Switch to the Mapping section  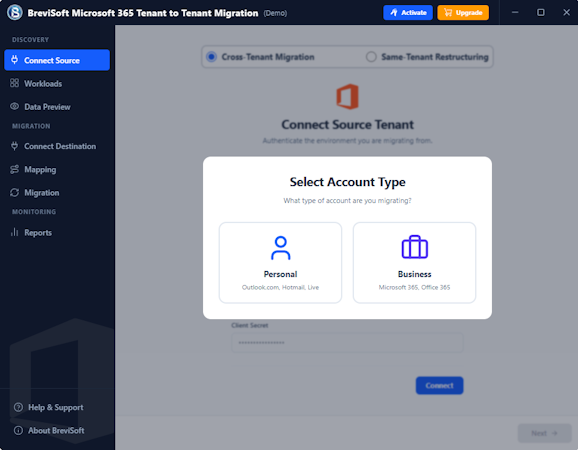(x=57, y=169)
